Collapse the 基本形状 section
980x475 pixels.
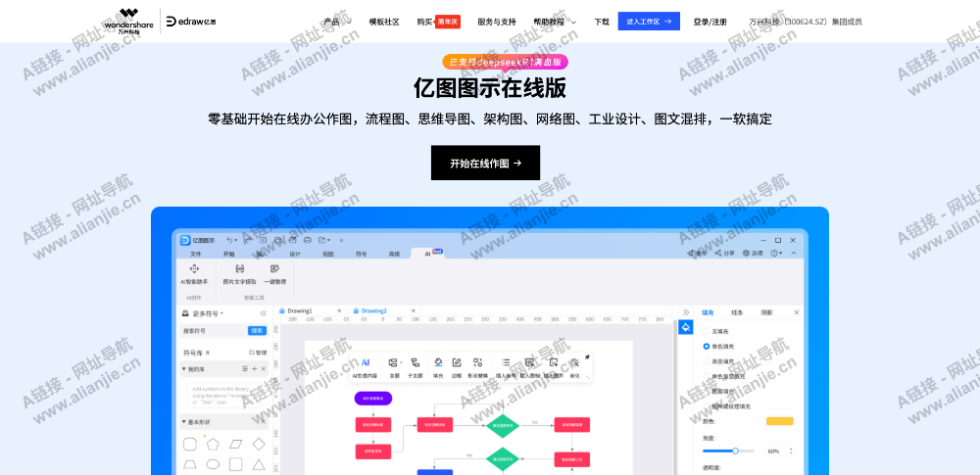(x=184, y=422)
